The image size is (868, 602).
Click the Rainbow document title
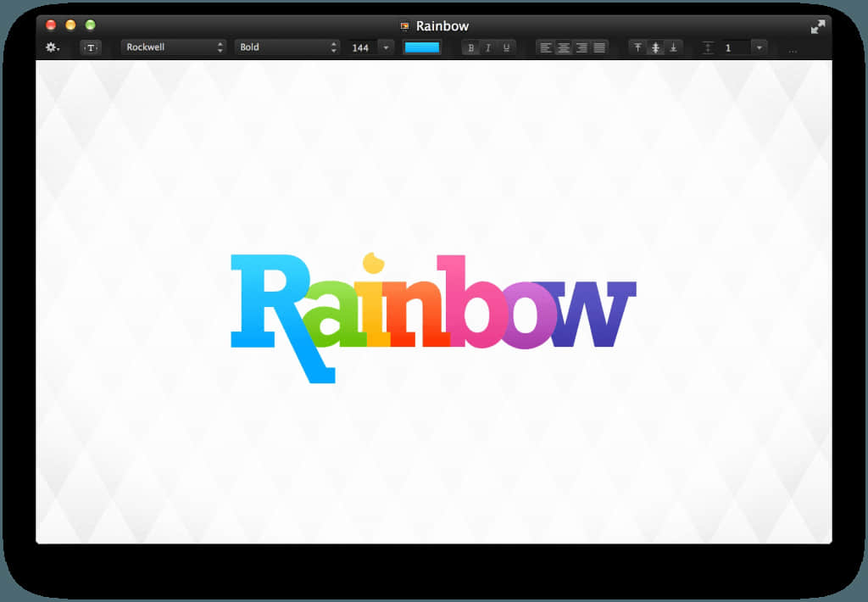(x=442, y=26)
